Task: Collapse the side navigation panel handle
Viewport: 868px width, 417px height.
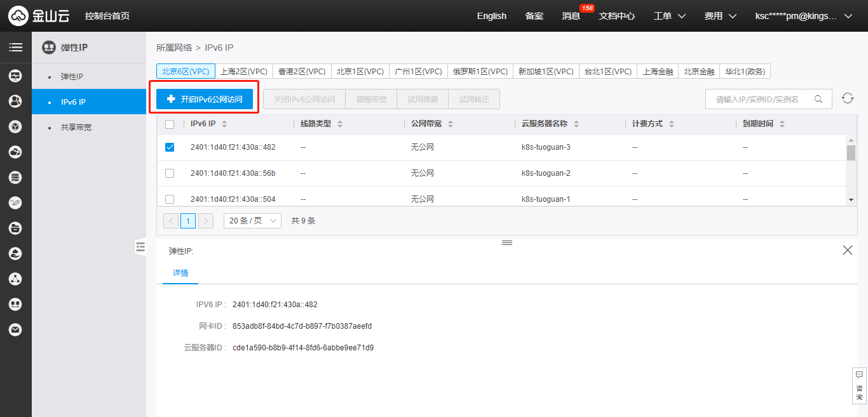Action: [x=140, y=247]
